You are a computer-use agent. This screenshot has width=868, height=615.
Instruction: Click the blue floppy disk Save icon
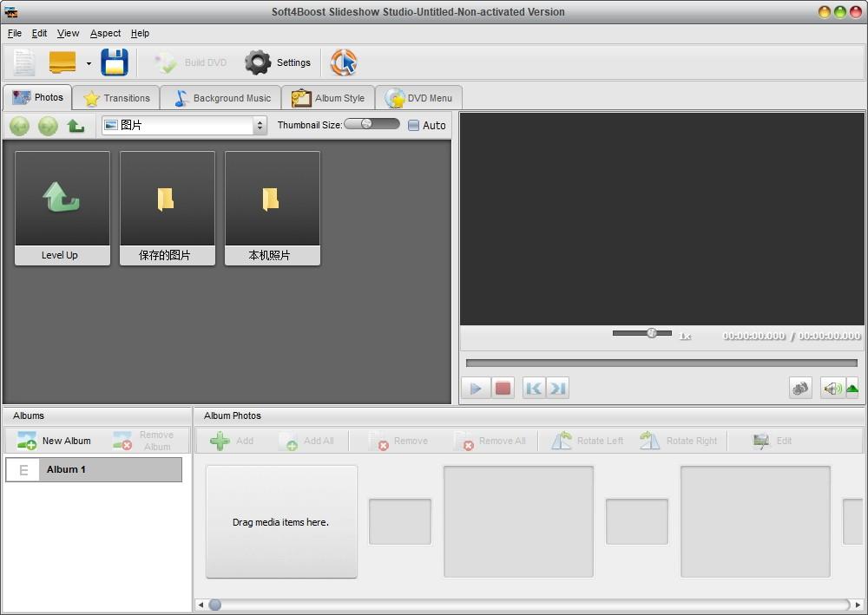[115, 62]
